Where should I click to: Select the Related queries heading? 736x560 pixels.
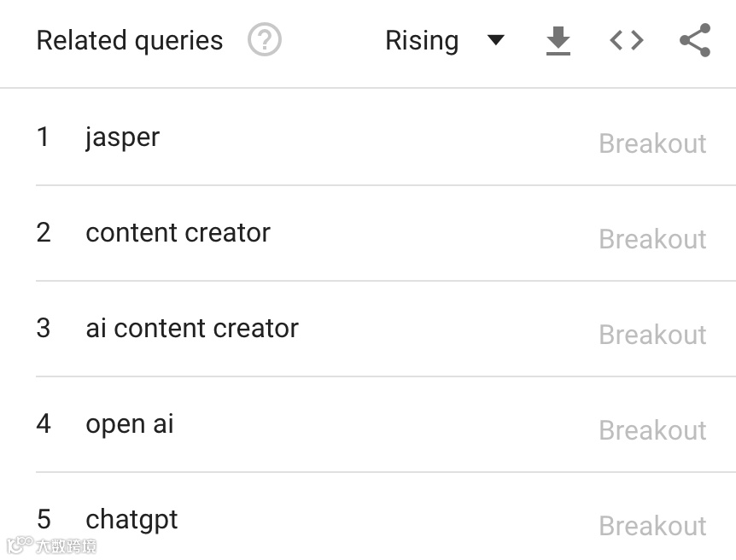[129, 39]
